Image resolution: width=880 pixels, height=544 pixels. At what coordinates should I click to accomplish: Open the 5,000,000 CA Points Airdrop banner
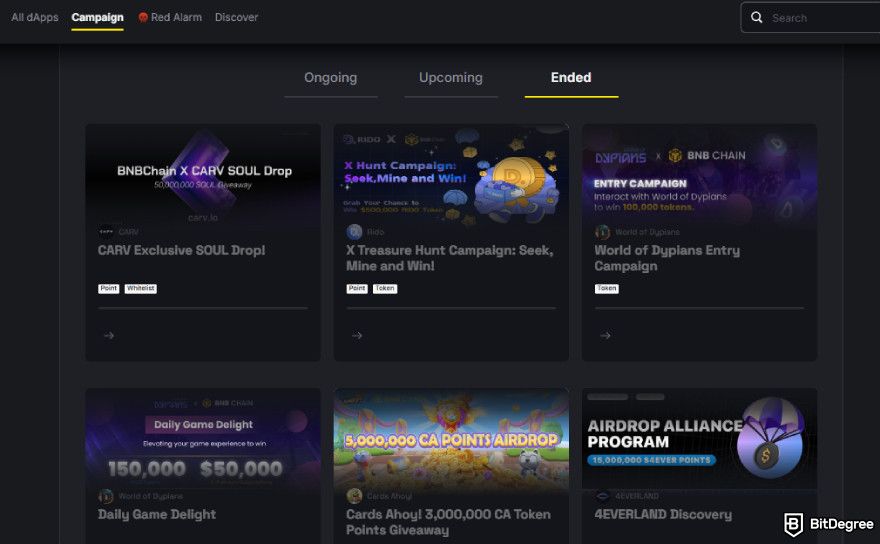click(x=451, y=438)
